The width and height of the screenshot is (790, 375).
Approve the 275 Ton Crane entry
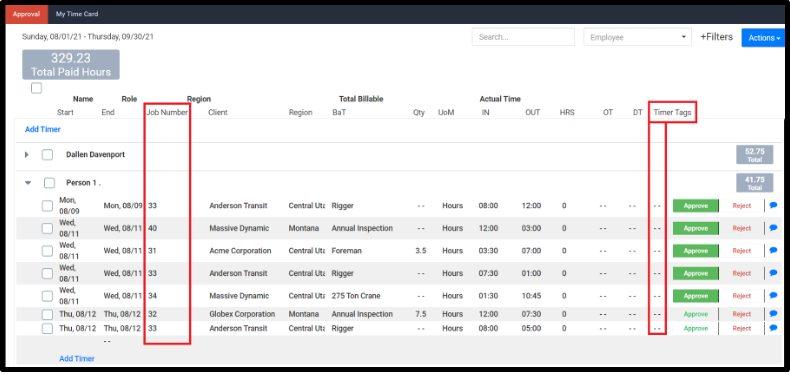pos(696,296)
